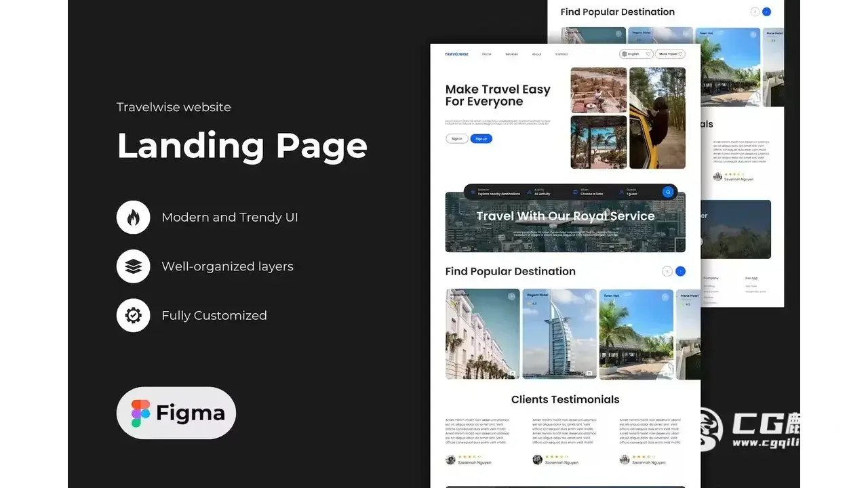Click the beach palm photo in the hero section
Image resolution: width=868 pixels, height=488 pixels.
coord(599,142)
